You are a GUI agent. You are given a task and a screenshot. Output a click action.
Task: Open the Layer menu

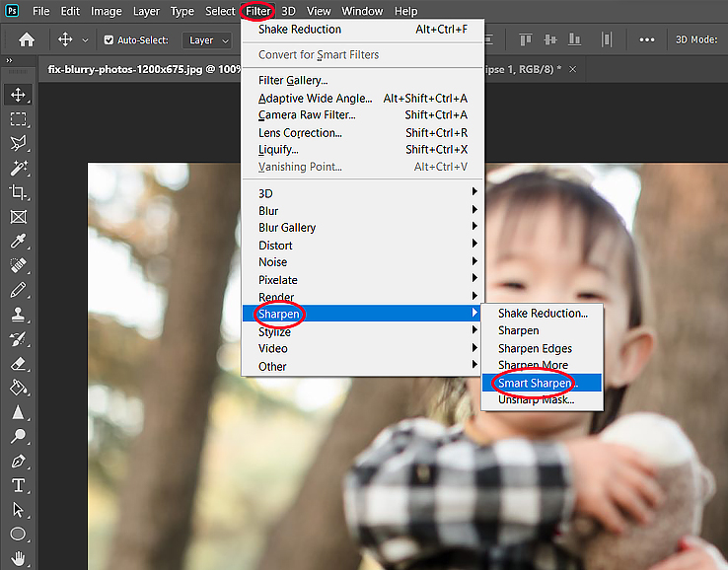[146, 11]
